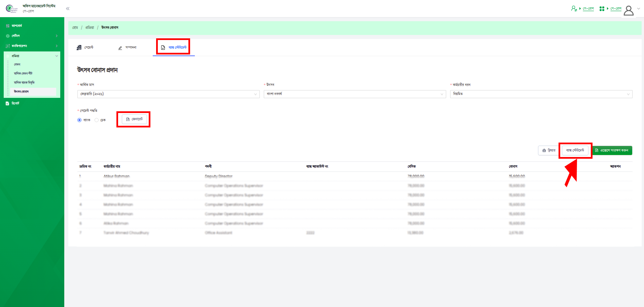
Task: Click the এক্সেলে সংরক্ষণ করুন button
Action: point(612,151)
